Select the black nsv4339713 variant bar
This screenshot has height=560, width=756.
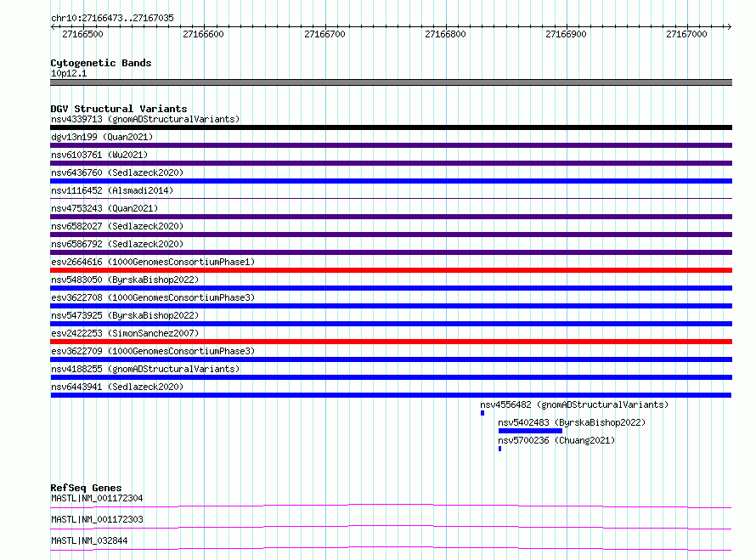point(391,127)
